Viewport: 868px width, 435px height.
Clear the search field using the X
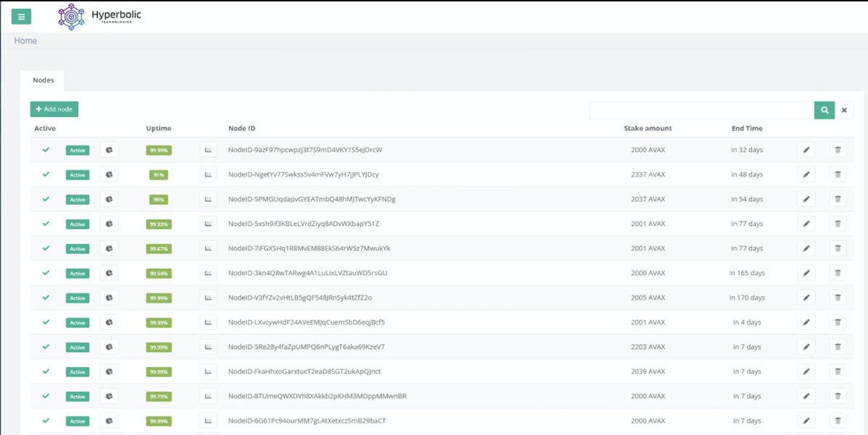pyautogui.click(x=844, y=109)
